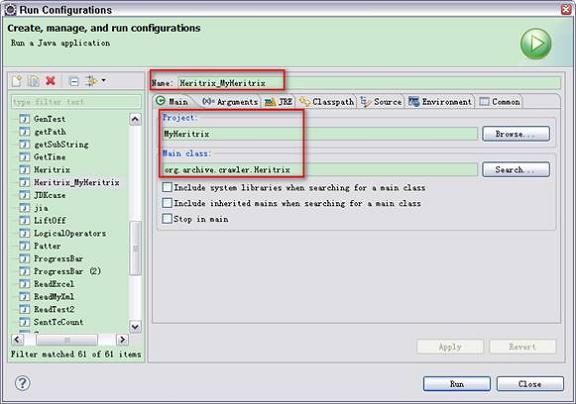
Task: Click the Search button for main class
Action: 516,169
